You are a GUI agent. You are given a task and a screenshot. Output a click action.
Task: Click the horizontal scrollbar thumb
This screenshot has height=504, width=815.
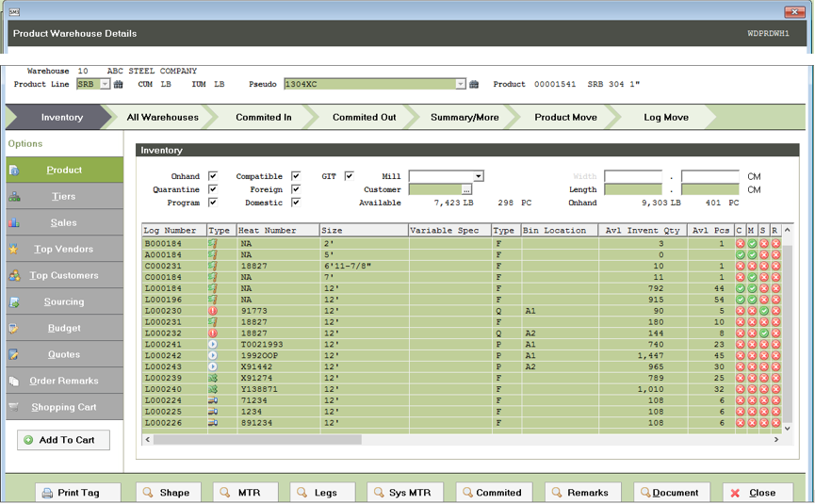click(257, 440)
